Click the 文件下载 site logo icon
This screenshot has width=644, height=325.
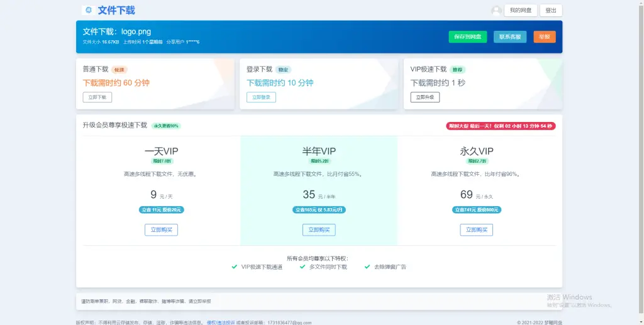click(88, 10)
